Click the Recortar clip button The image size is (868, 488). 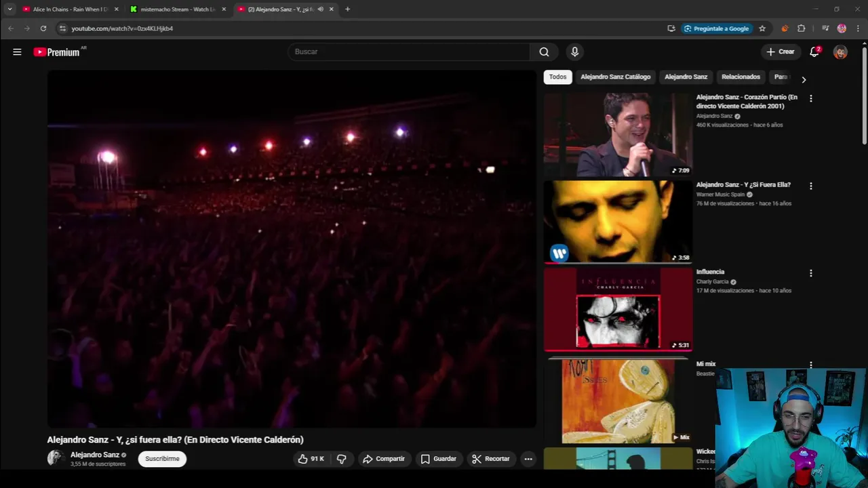491,459
